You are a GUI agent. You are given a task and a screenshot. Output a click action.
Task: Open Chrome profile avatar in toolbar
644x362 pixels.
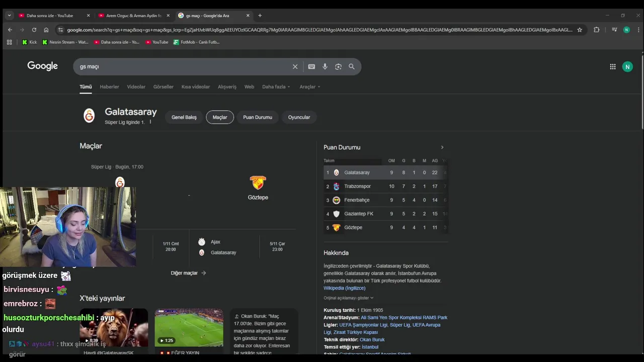[626, 30]
